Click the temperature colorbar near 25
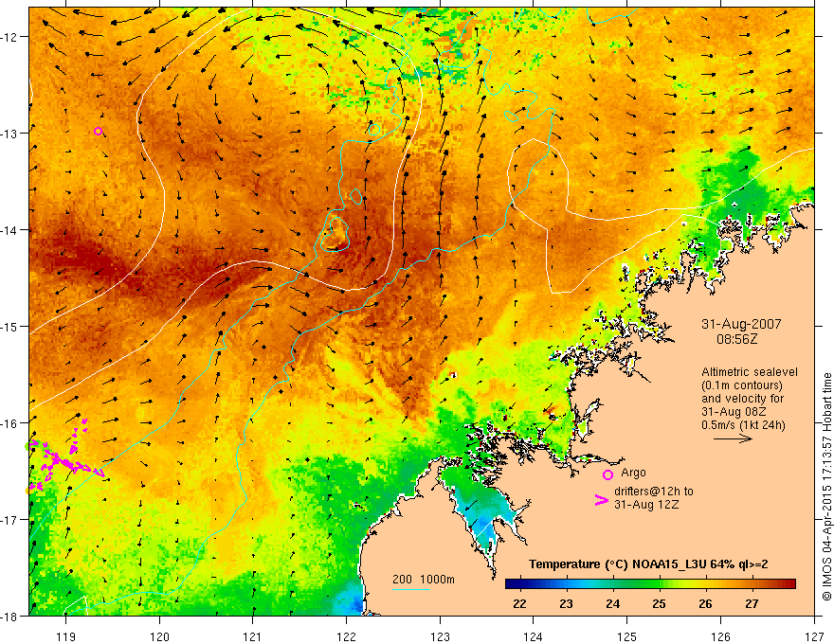This screenshot has height=644, width=834. (x=659, y=584)
